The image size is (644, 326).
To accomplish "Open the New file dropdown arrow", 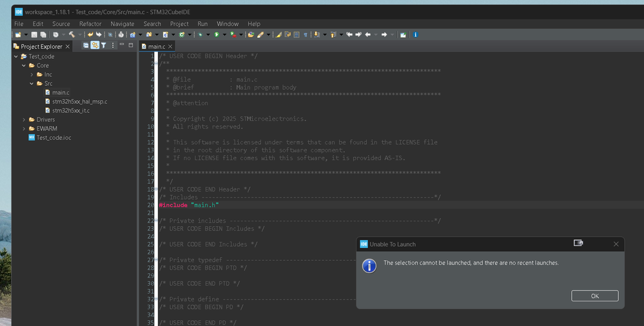I will 26,35.
